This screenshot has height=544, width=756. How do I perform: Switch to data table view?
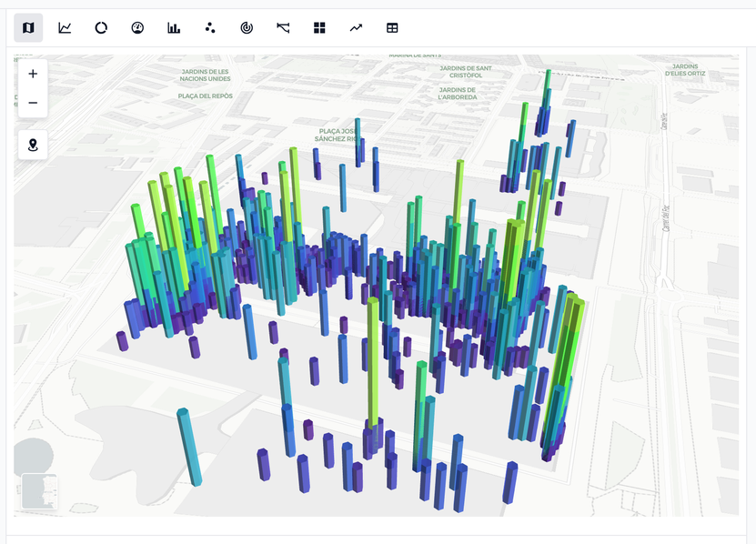pyautogui.click(x=392, y=28)
